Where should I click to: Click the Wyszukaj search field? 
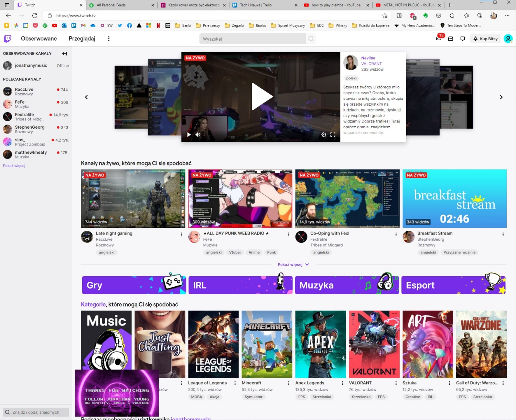(x=252, y=39)
